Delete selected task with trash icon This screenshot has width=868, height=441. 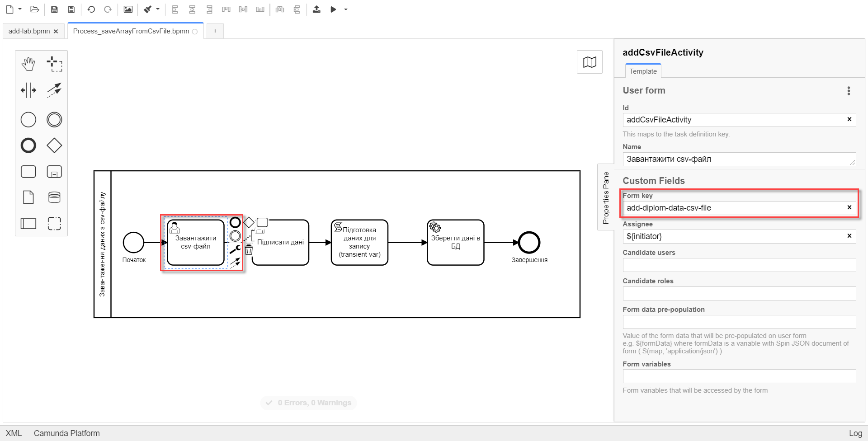pos(249,250)
